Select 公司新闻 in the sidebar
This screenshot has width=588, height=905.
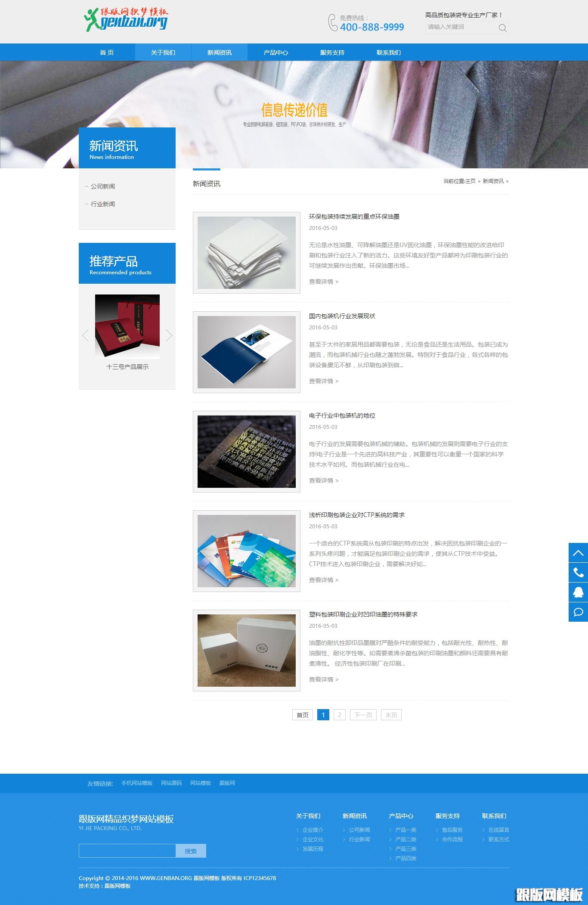point(103,186)
